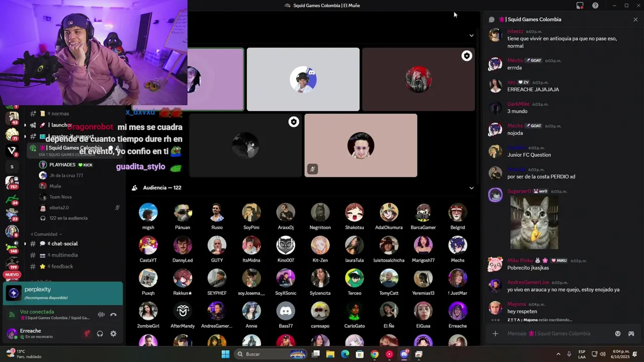This screenshot has width=644, height=362.
Task: Open the server with letter S icon
Action: (x=12, y=166)
